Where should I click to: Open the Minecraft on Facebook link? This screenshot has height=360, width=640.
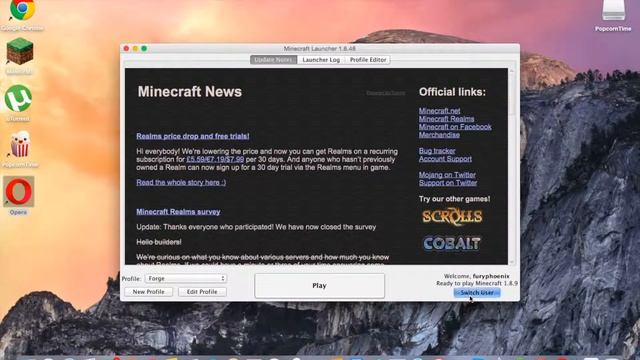[x=455, y=127]
